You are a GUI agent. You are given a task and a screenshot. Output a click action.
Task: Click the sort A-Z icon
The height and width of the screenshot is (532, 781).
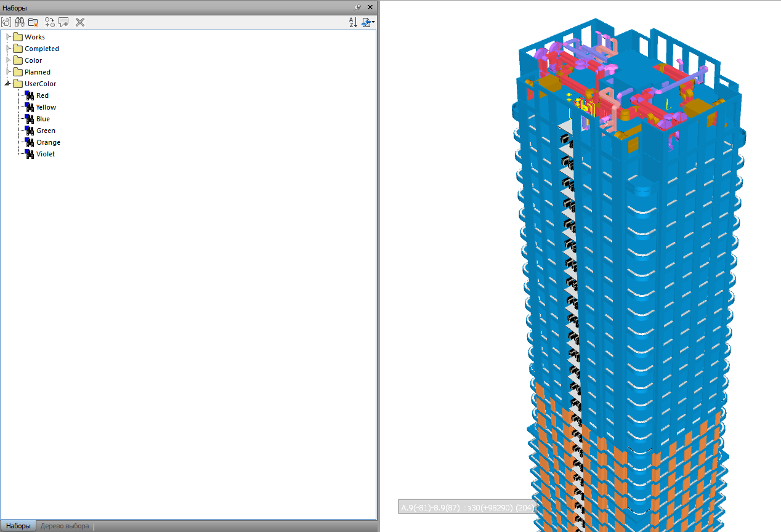coord(353,22)
